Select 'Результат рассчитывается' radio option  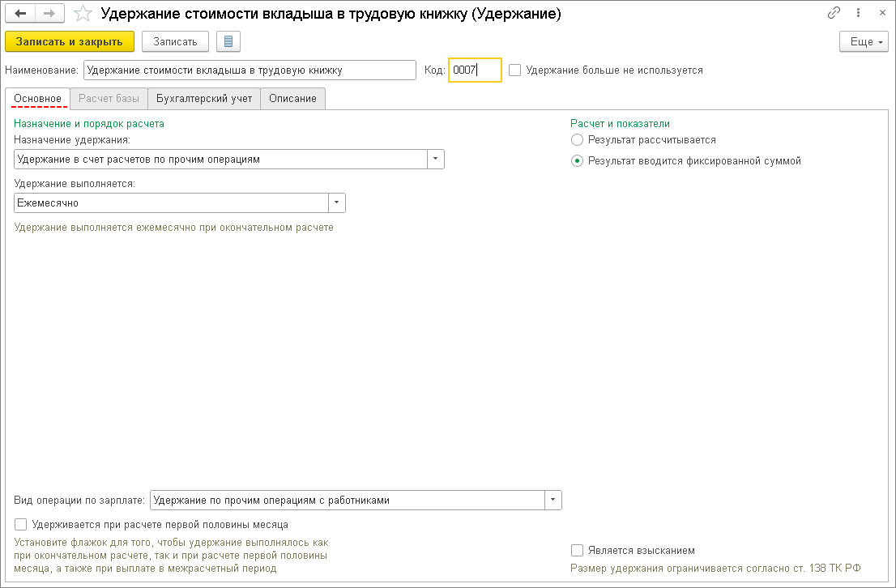pos(578,140)
